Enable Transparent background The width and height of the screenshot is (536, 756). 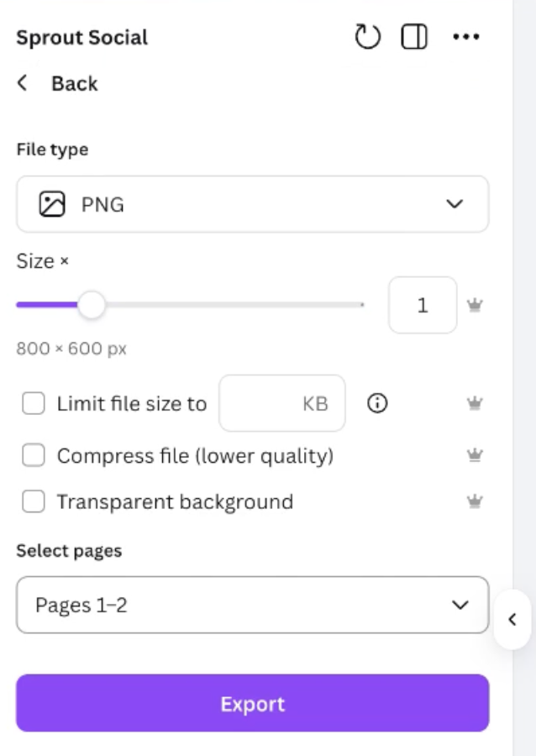tap(33, 501)
